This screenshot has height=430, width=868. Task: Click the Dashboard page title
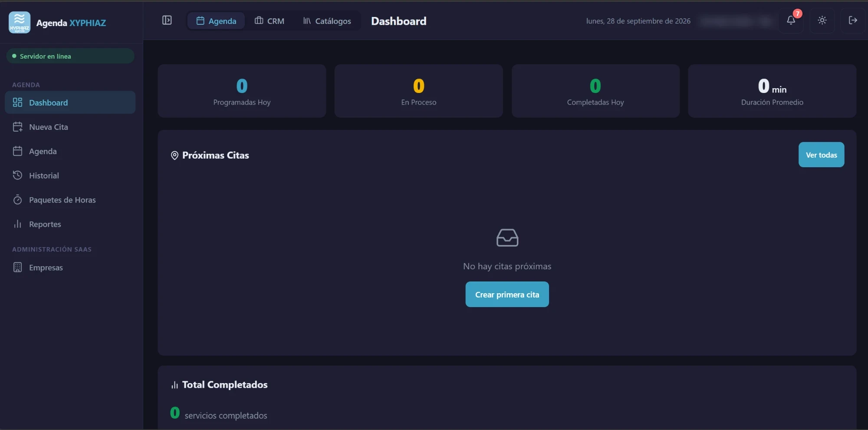click(398, 21)
